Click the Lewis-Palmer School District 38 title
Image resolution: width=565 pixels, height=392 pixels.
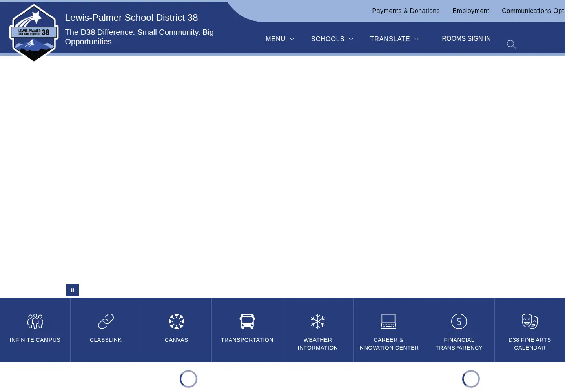pos(131,18)
